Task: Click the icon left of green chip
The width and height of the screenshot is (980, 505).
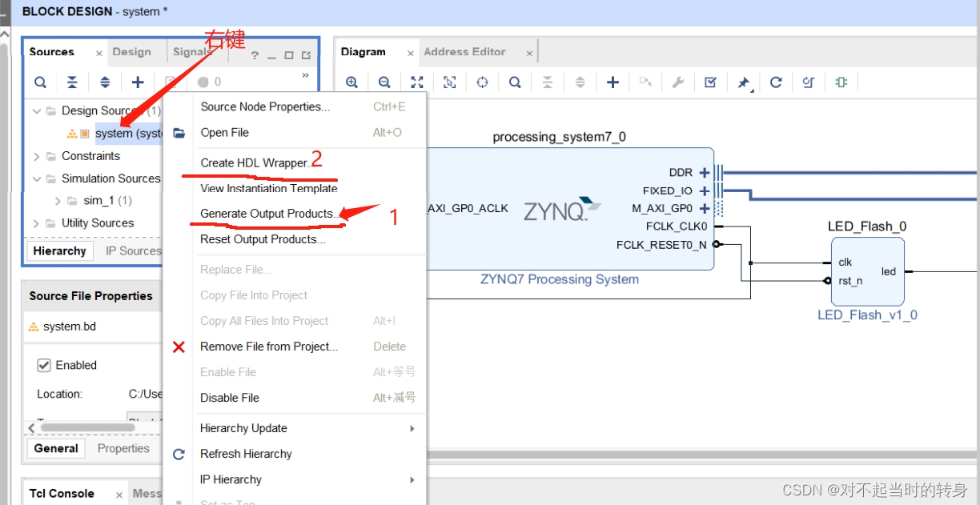Action: click(x=808, y=82)
